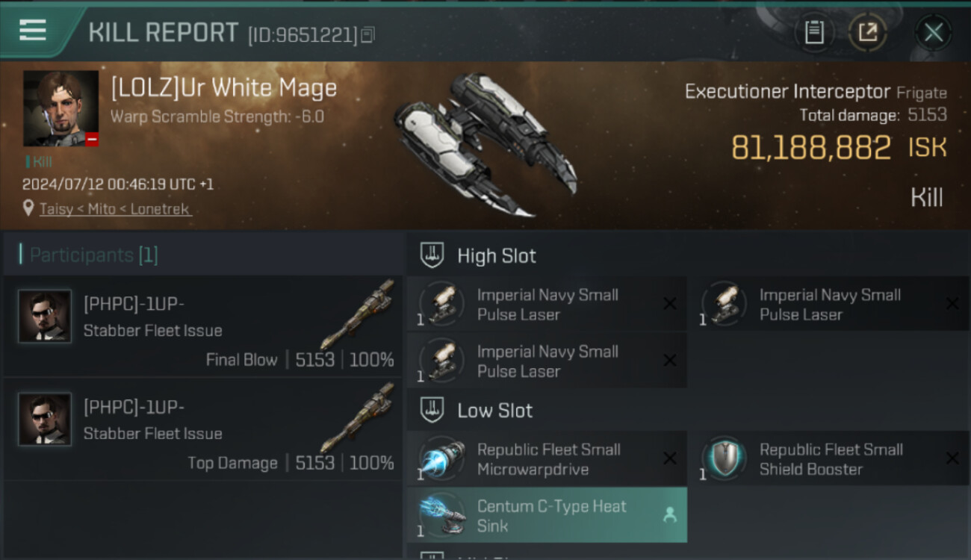Click the Final Blow pilot portrait
Screen dimensions: 971x560
pyautogui.click(x=45, y=317)
